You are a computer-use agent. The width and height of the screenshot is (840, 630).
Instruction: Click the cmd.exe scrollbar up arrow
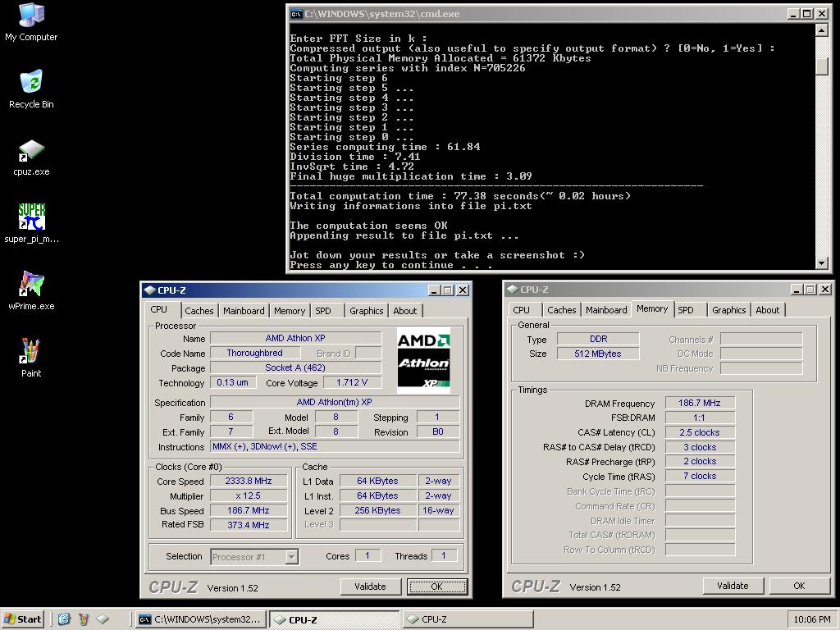(x=822, y=30)
